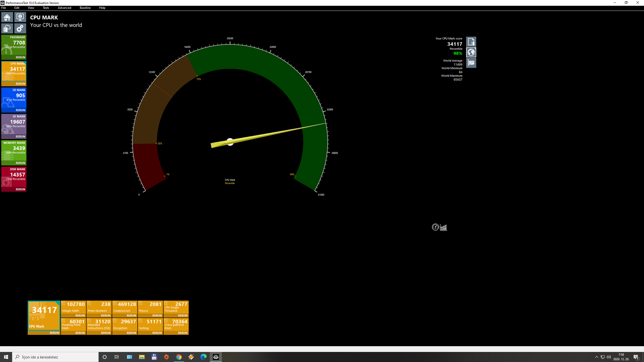Rerun the Integer Math test

[80, 316]
